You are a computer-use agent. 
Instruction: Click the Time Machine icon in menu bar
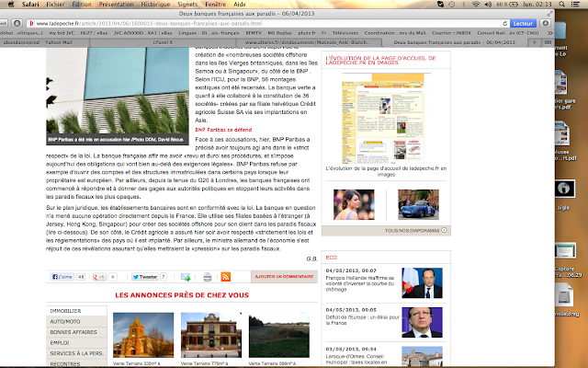pos(452,4)
